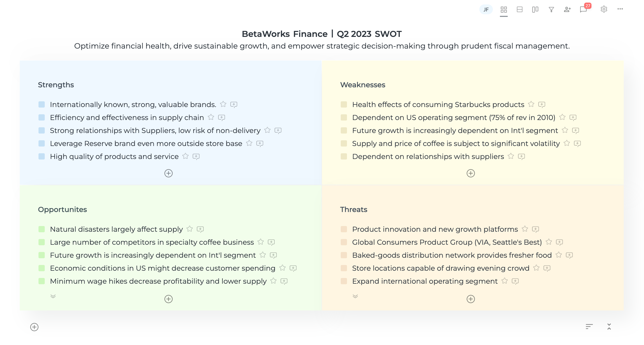Screen dimensions: 644x345
Task: Click the add user icon
Action: 567,10
